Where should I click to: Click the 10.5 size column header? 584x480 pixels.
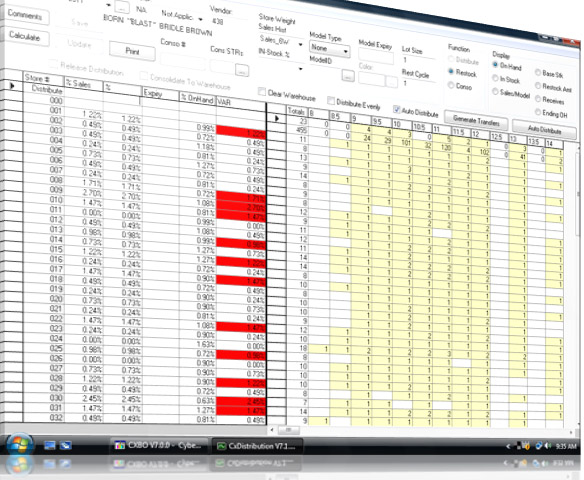click(421, 127)
